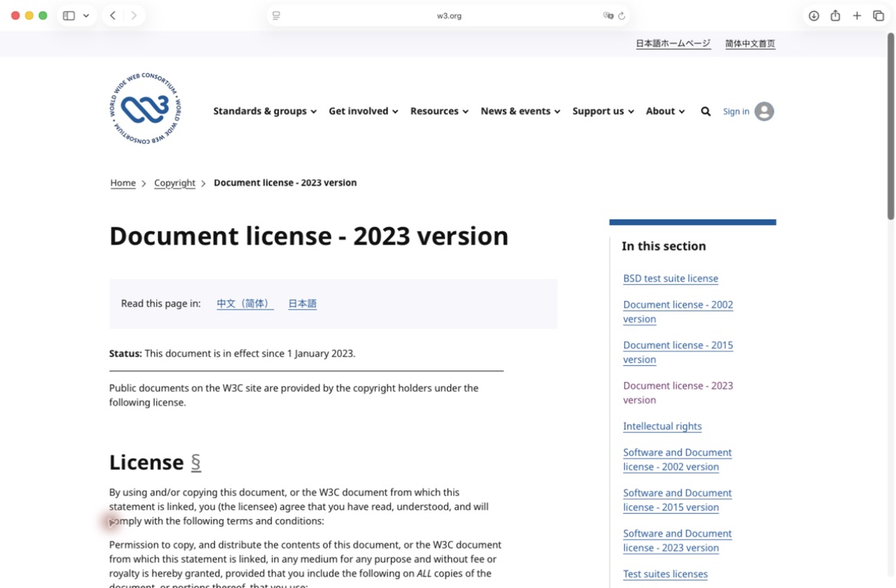
Task: Expand Resources menu
Action: (x=440, y=112)
